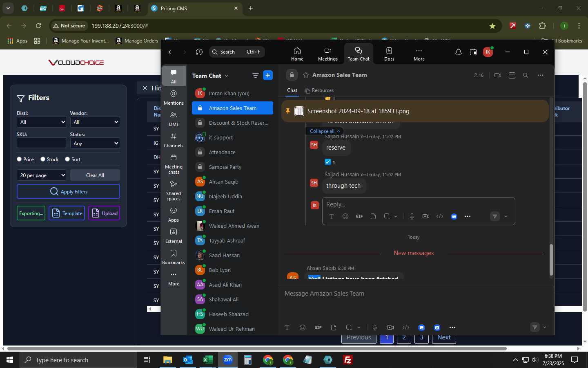Open chat history clock icon in Zoom

(x=199, y=52)
